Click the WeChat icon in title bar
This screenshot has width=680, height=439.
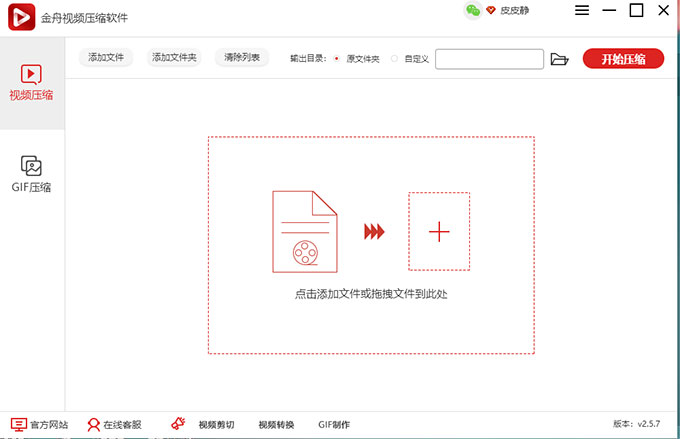pos(473,11)
